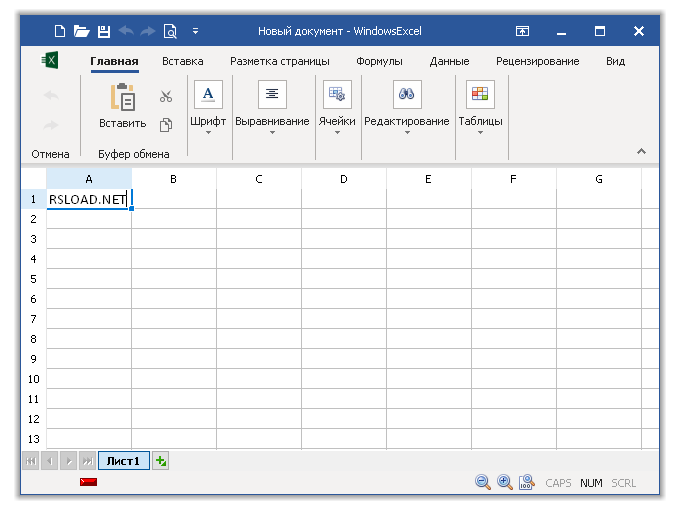Screen dimensions: 693x512
Task: Open the Вид ribbon tab
Action: 615,61
